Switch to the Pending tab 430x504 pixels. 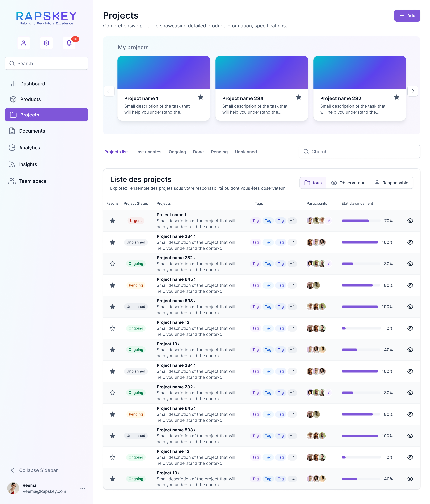219,152
